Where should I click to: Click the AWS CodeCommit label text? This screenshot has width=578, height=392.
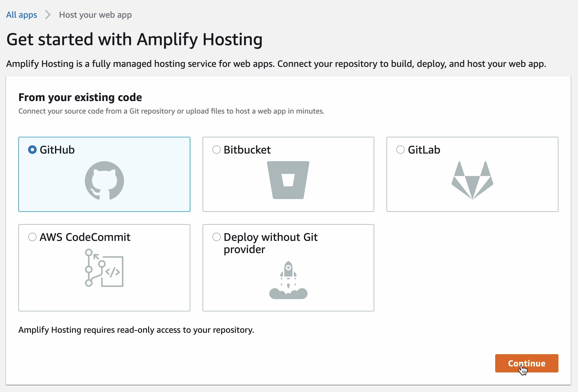(85, 237)
